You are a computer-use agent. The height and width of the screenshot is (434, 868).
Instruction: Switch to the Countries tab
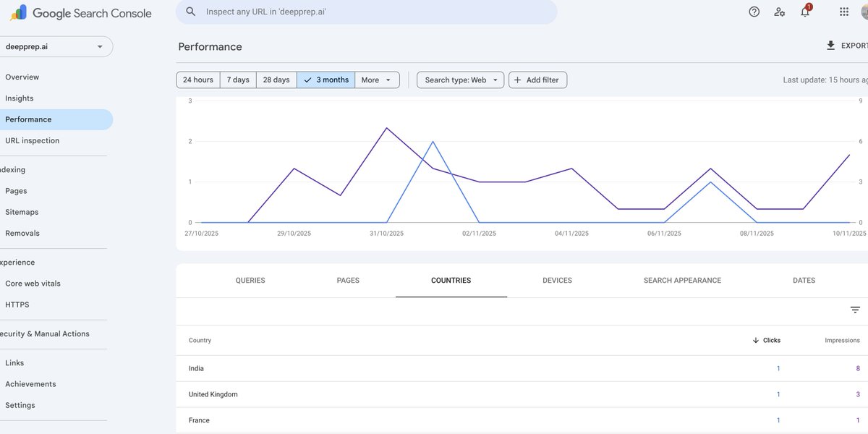451,281
